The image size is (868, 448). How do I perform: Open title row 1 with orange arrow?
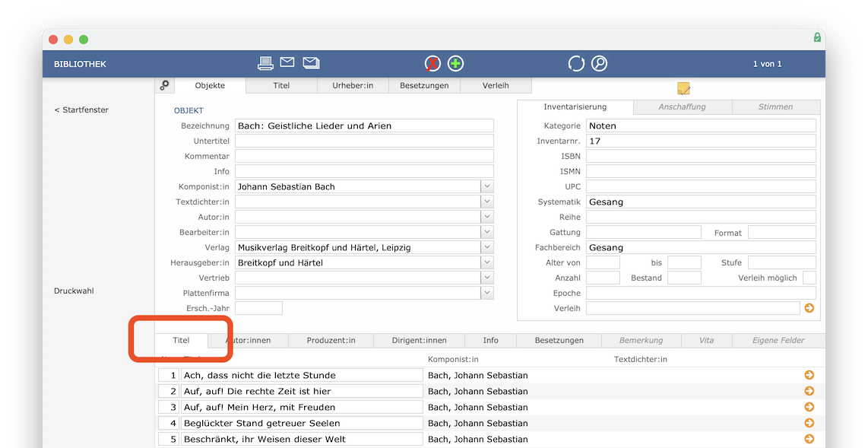tap(809, 375)
